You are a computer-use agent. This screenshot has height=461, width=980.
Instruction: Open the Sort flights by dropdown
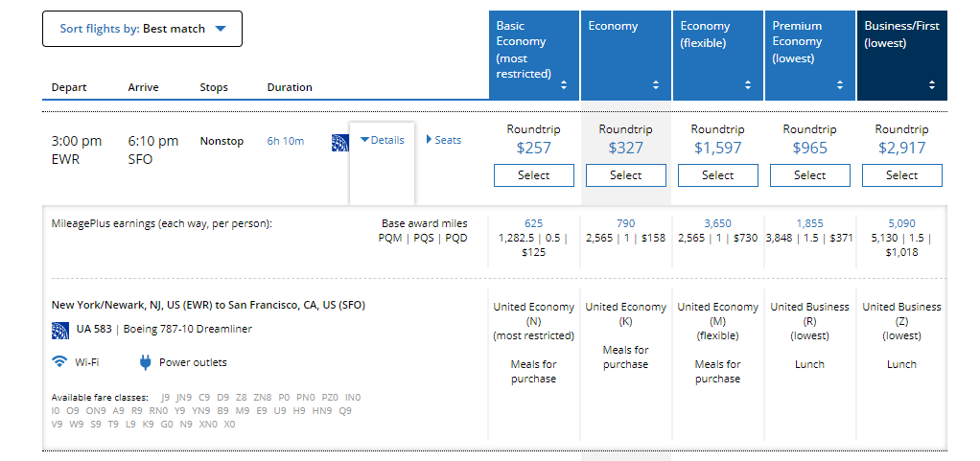[142, 29]
